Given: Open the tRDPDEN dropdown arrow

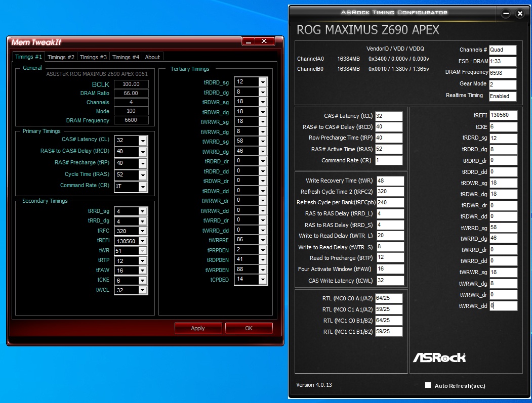Looking at the screenshot, I should click(263, 259).
